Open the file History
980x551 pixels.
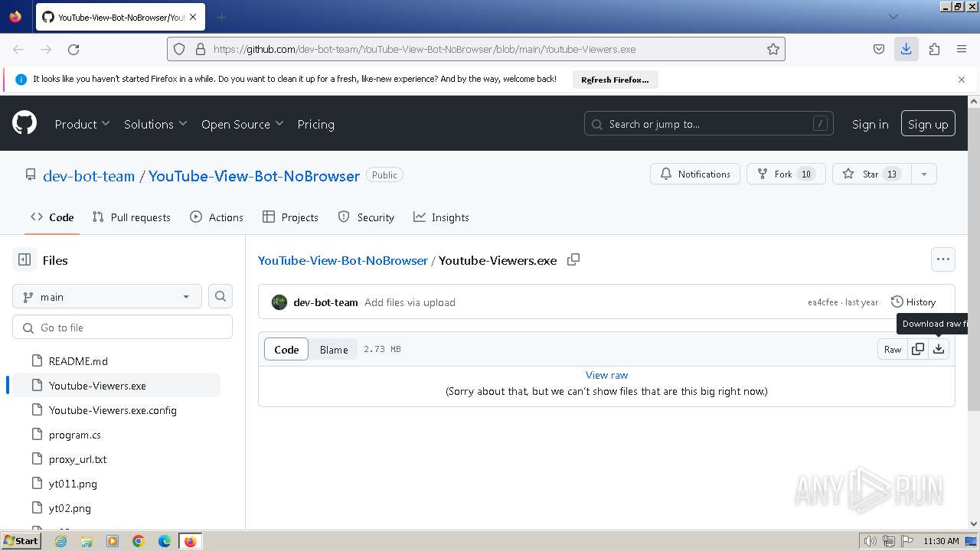click(x=913, y=302)
